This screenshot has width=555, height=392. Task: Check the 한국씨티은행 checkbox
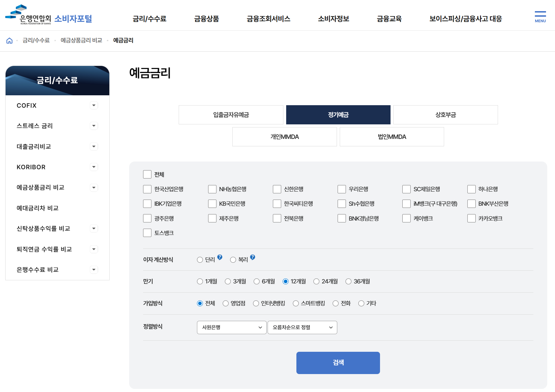coord(277,204)
